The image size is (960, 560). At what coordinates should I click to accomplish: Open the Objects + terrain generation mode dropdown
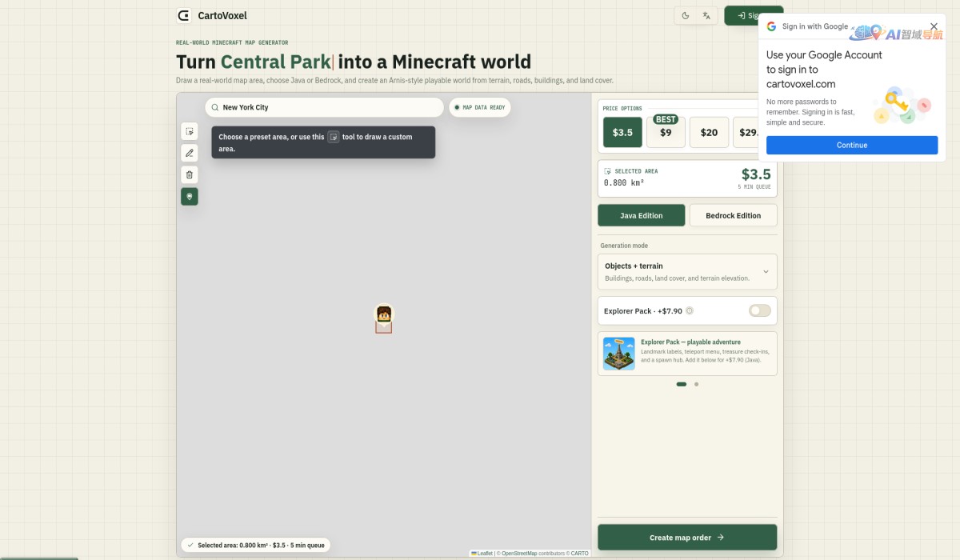click(x=687, y=272)
